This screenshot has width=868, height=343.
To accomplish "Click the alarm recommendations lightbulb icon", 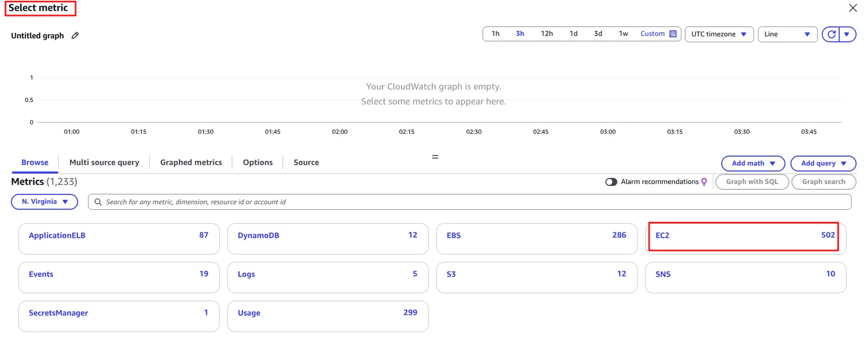I will (704, 182).
